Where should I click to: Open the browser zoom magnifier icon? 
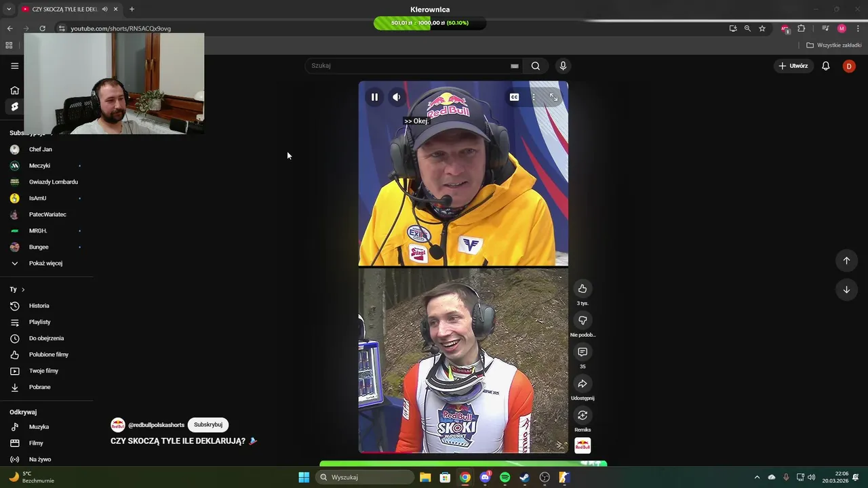click(x=747, y=28)
